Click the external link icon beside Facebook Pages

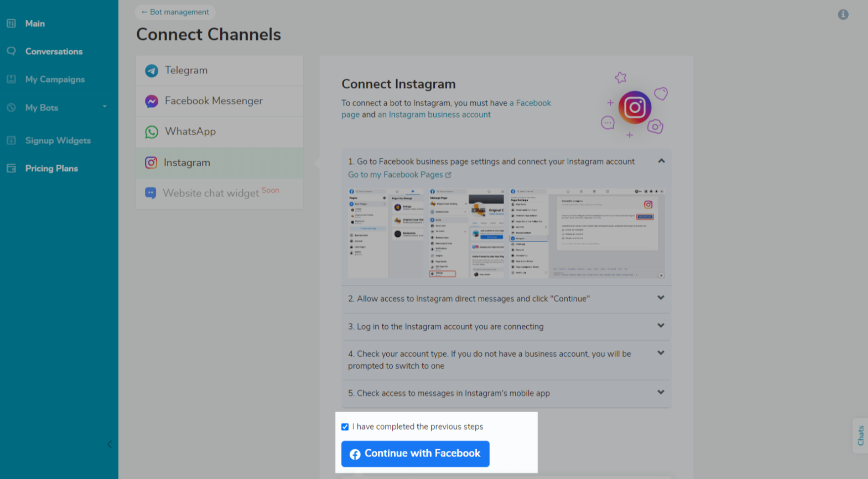click(x=448, y=175)
